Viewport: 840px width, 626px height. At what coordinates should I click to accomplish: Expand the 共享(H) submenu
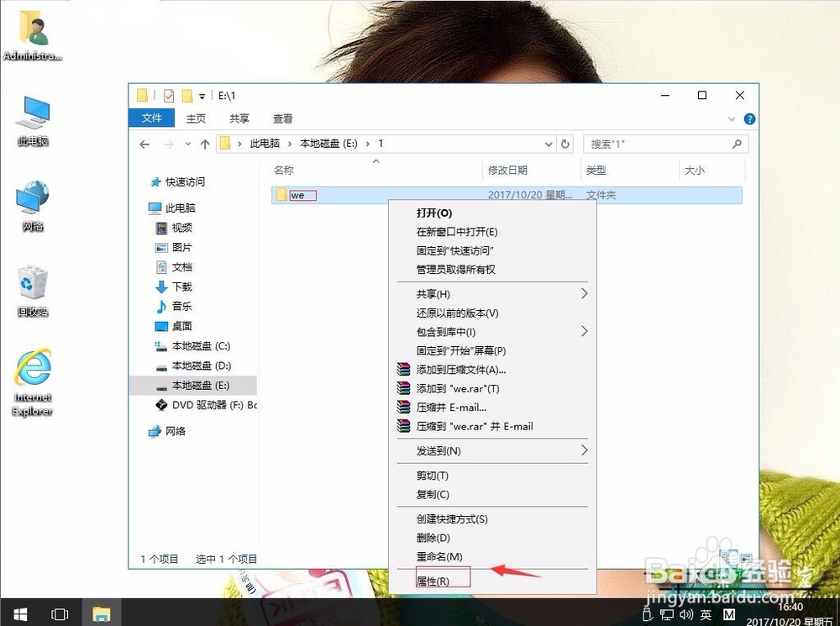pyautogui.click(x=584, y=294)
